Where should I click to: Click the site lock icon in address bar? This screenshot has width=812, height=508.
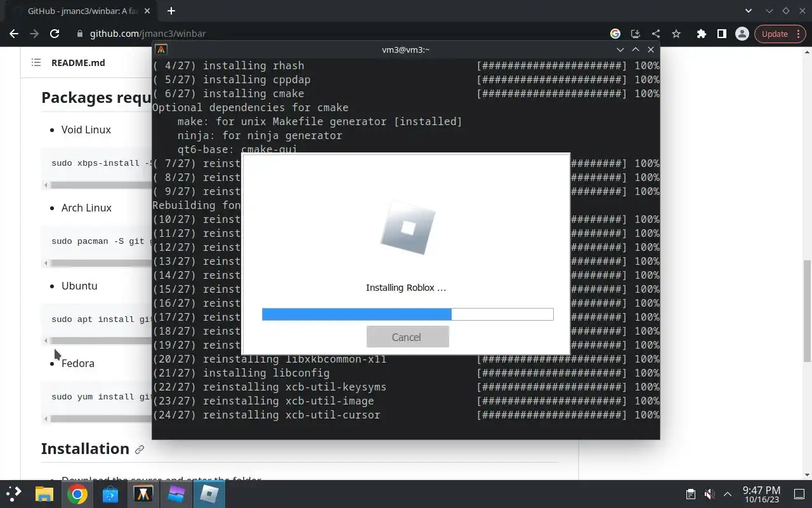[x=79, y=34]
